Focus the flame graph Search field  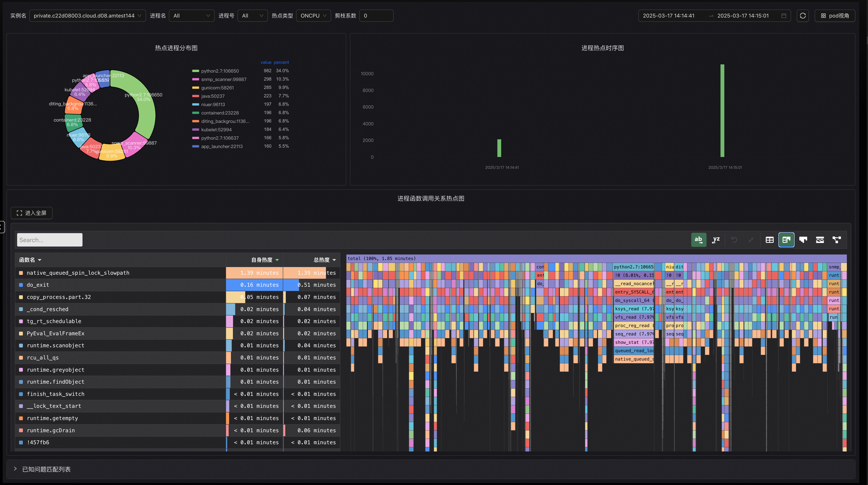point(50,240)
